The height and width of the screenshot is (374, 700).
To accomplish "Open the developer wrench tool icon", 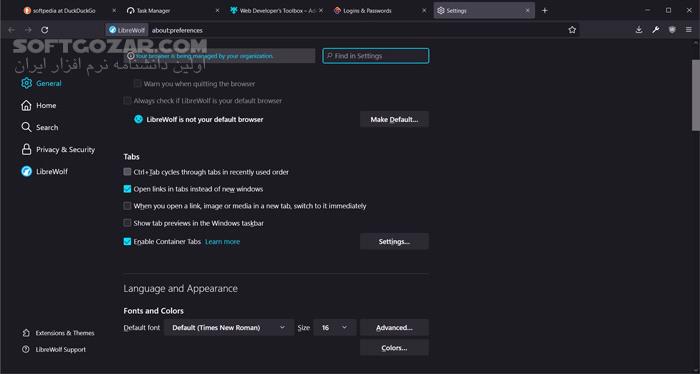I will tap(655, 30).
